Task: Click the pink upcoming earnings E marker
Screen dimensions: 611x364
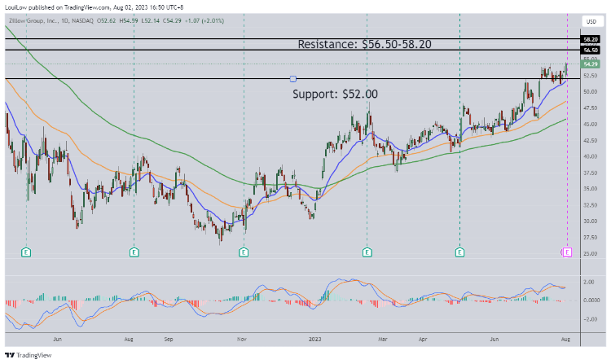Action: [567, 252]
